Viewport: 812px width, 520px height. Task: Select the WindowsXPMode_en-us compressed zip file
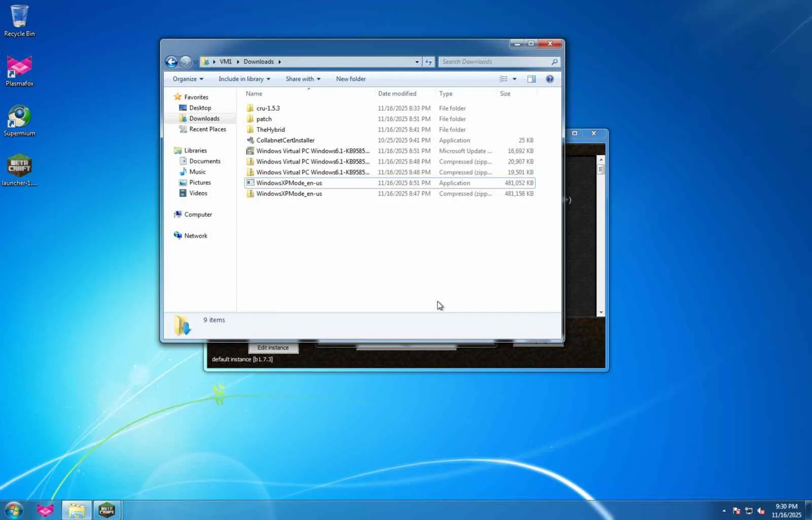[390, 193]
